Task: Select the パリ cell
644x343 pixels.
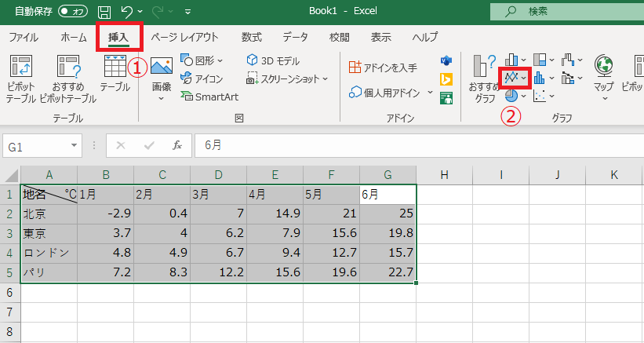Action: 49,273
